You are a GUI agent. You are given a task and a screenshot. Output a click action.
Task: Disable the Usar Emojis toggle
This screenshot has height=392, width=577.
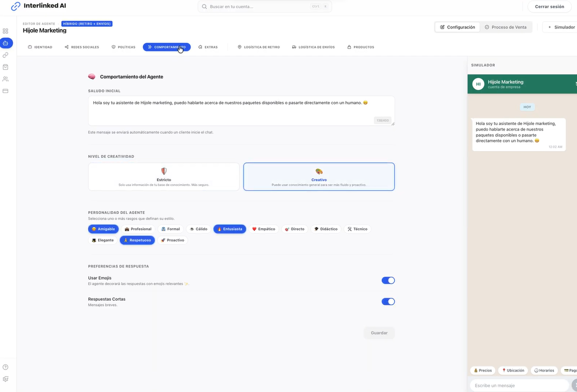pyautogui.click(x=388, y=280)
